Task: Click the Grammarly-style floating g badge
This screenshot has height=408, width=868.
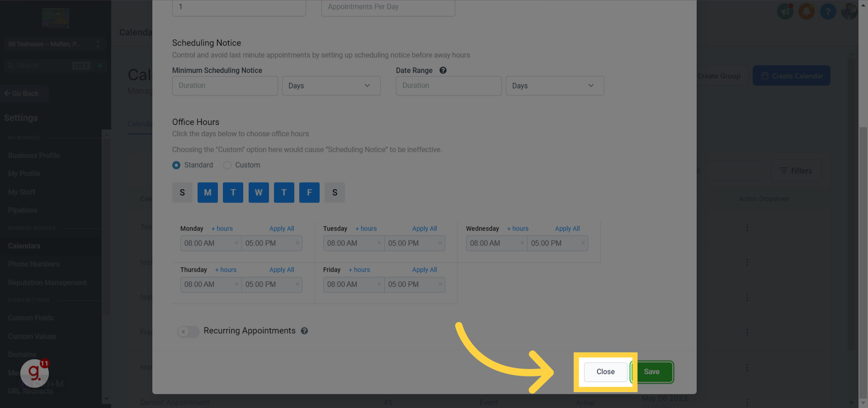Action: click(x=35, y=373)
